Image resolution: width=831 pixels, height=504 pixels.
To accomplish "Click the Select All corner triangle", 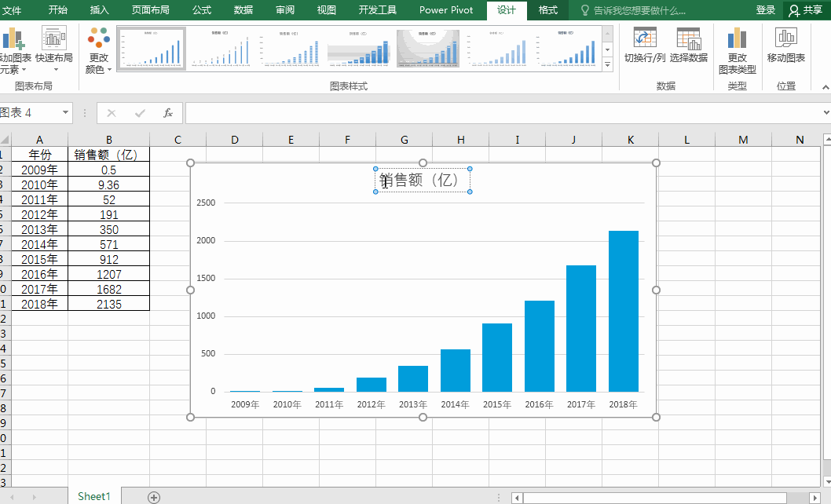I will [x=5, y=140].
